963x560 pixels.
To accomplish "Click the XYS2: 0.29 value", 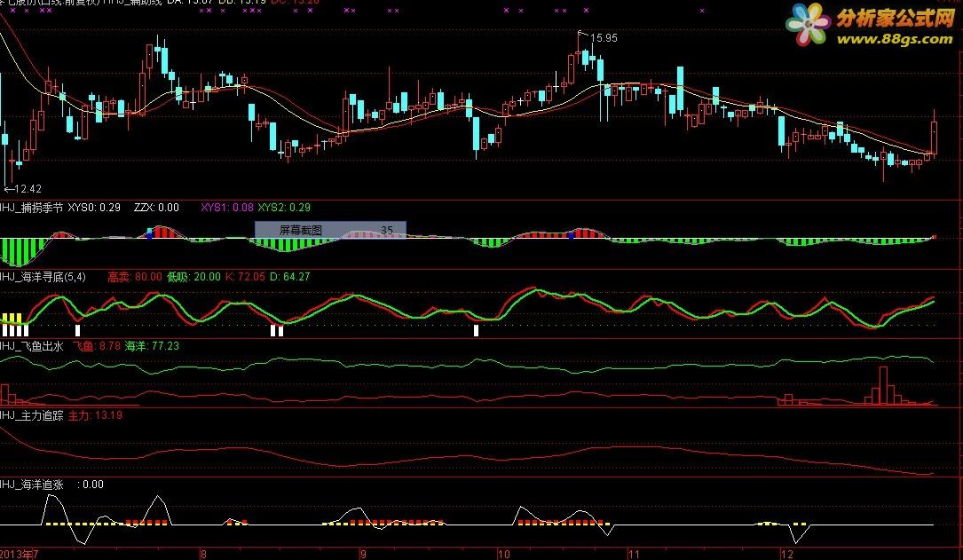I will point(284,208).
